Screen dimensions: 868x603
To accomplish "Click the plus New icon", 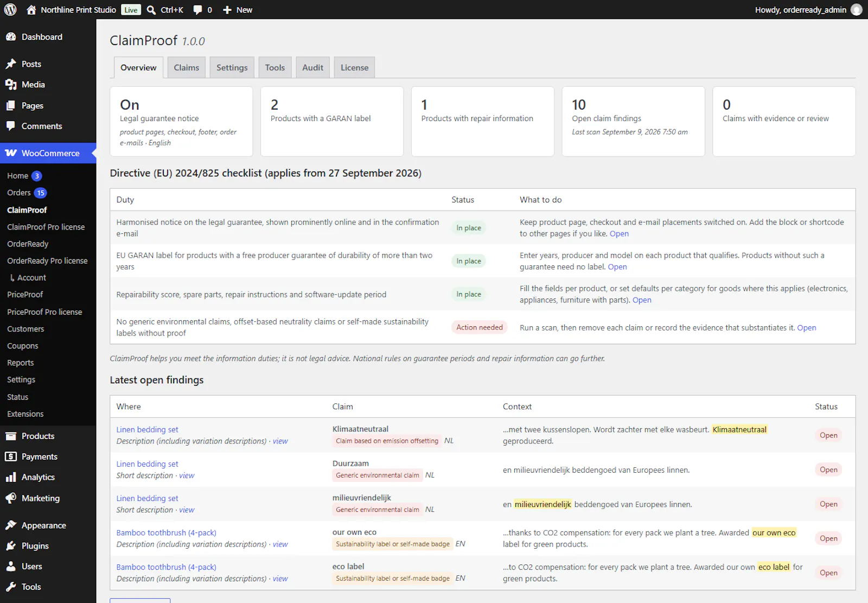I will [x=227, y=10].
